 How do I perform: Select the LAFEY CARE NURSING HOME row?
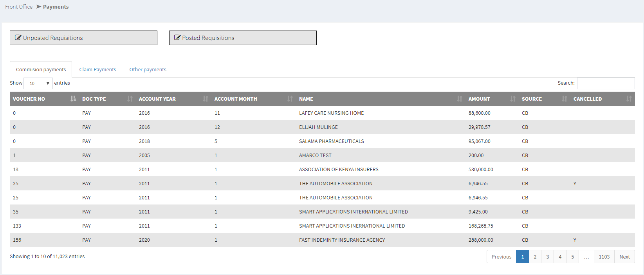(331, 113)
